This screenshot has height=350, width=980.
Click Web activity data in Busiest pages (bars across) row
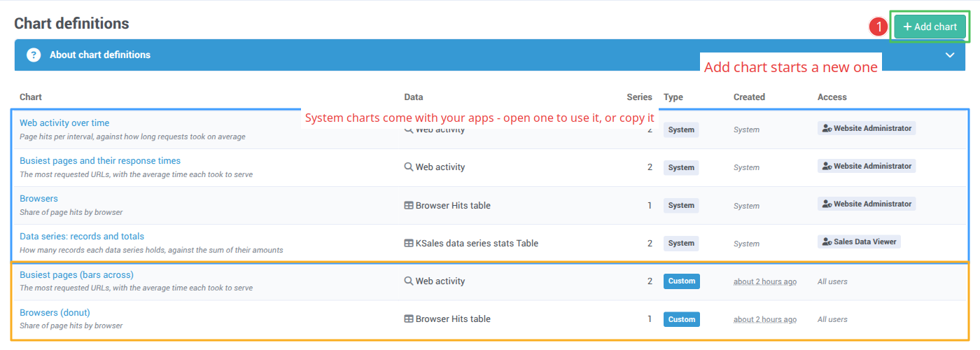tap(440, 281)
